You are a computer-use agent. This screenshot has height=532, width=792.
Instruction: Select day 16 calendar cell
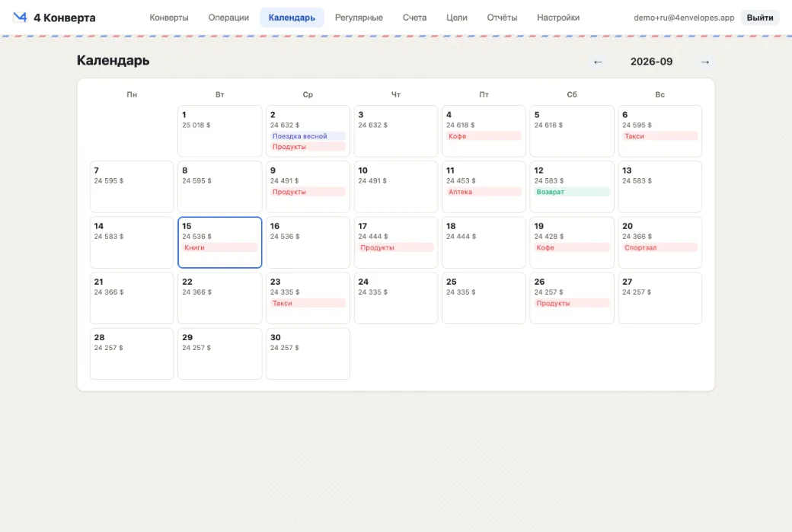click(308, 242)
